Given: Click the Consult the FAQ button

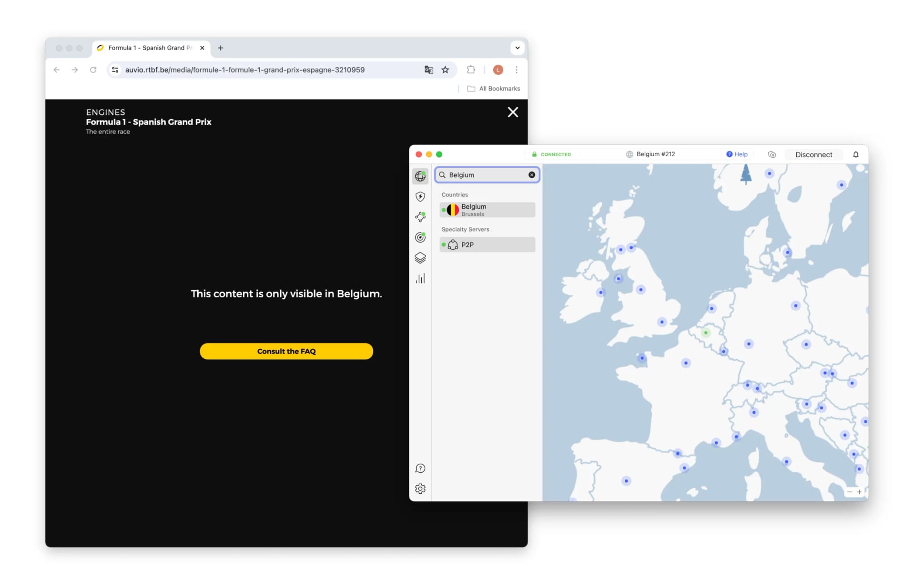Looking at the screenshot, I should pyautogui.click(x=286, y=351).
